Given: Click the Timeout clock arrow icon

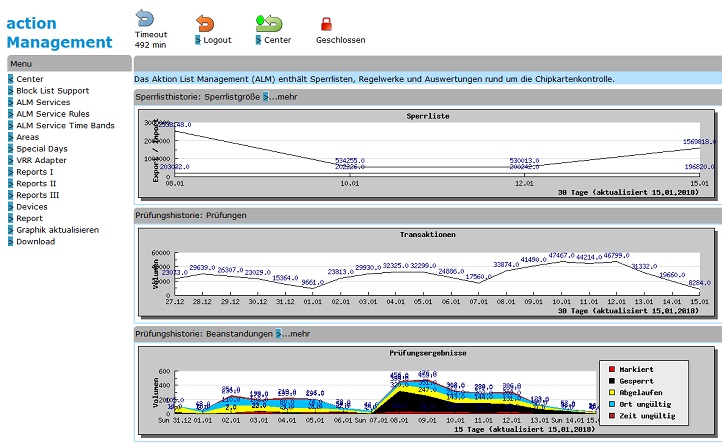Looking at the screenshot, I should click(x=145, y=18).
